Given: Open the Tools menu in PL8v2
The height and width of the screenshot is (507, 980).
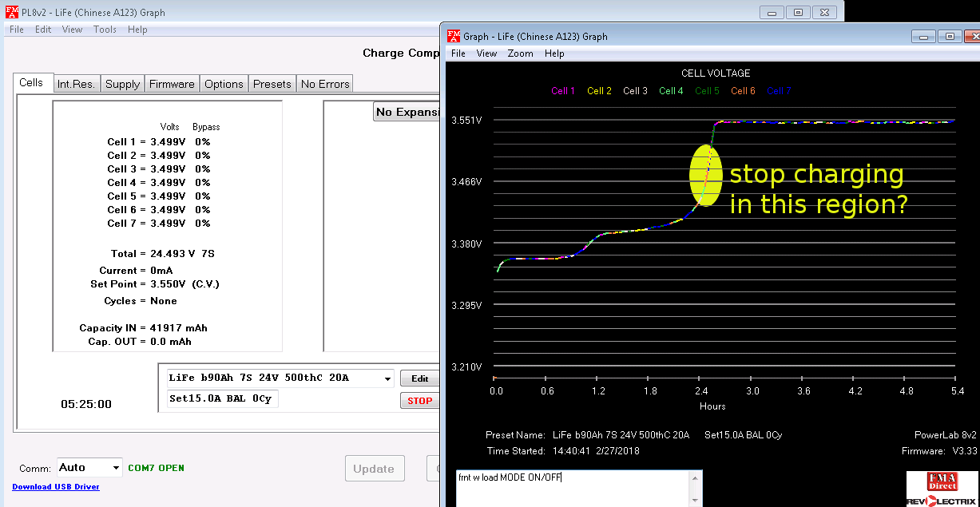Looking at the screenshot, I should (x=105, y=30).
